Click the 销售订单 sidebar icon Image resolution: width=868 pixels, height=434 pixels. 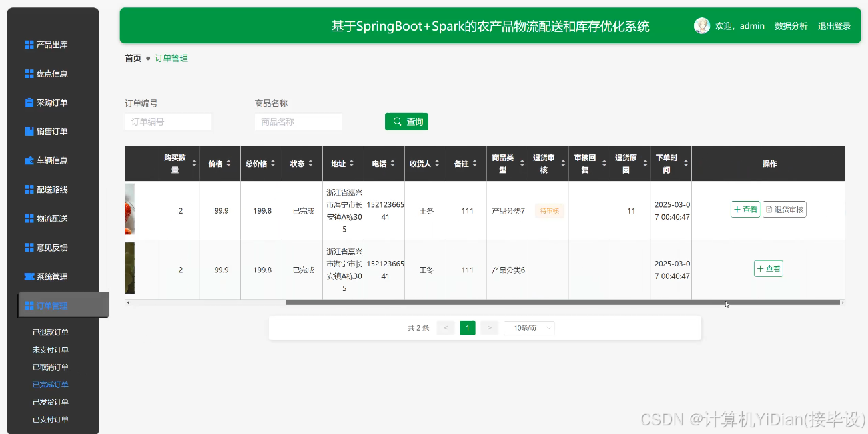coord(29,132)
